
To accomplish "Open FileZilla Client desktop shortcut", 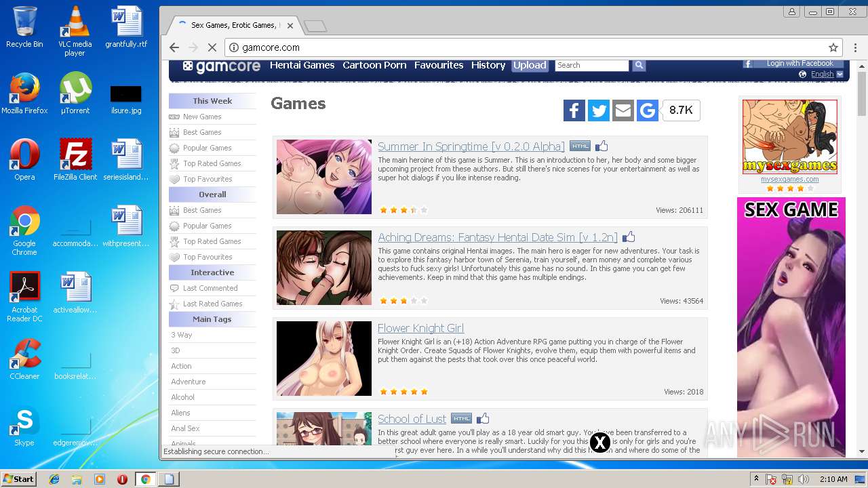I will tap(75, 159).
